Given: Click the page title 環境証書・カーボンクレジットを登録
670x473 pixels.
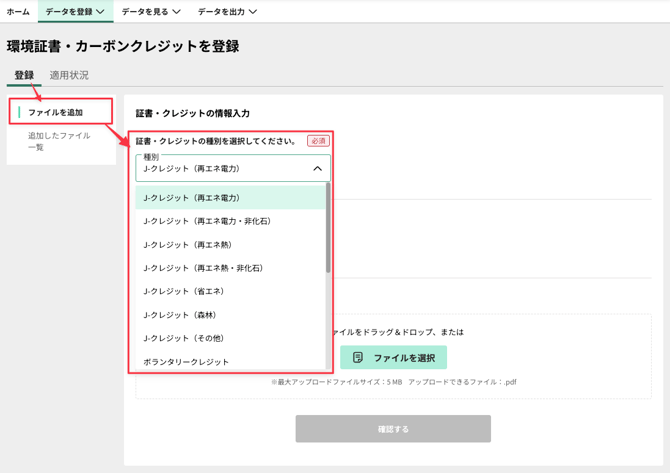Looking at the screenshot, I should point(123,46).
